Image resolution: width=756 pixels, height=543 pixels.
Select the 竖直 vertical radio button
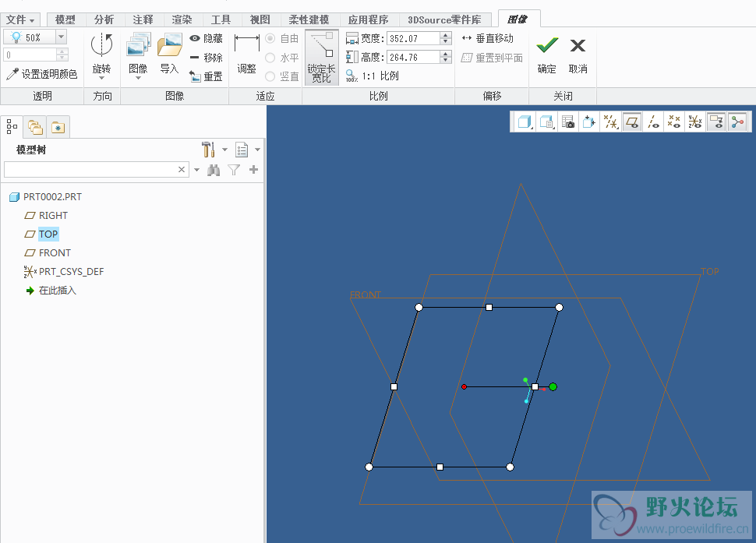[x=270, y=76]
